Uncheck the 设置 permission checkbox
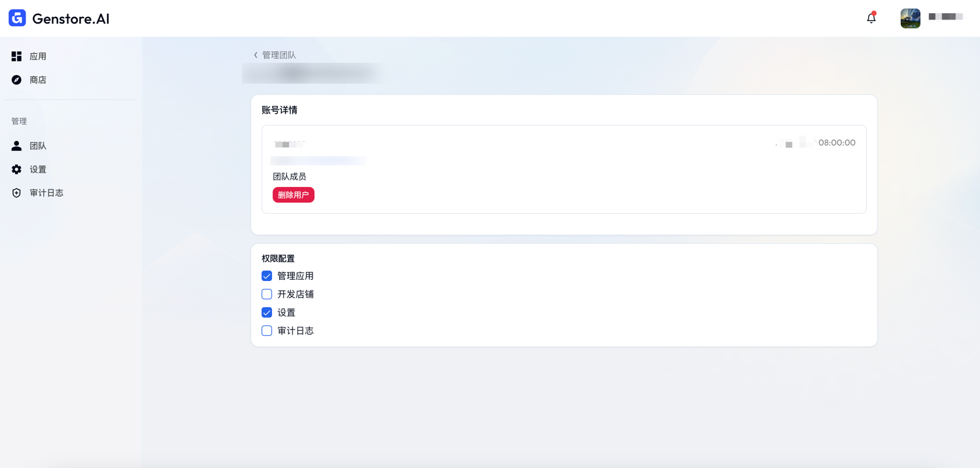This screenshot has height=468, width=980. coord(267,312)
